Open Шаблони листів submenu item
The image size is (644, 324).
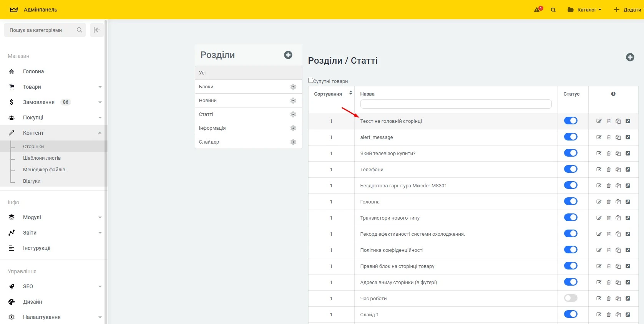click(x=42, y=158)
